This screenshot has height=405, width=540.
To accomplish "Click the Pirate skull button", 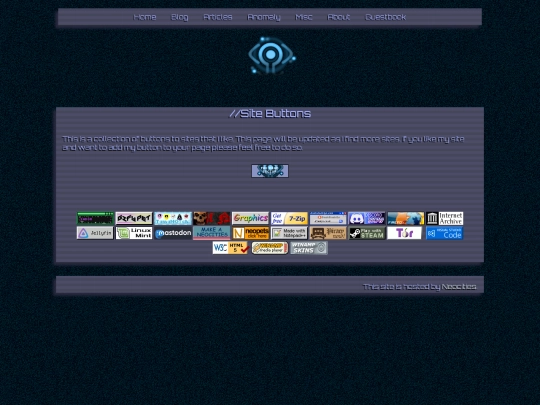I will (328, 233).
